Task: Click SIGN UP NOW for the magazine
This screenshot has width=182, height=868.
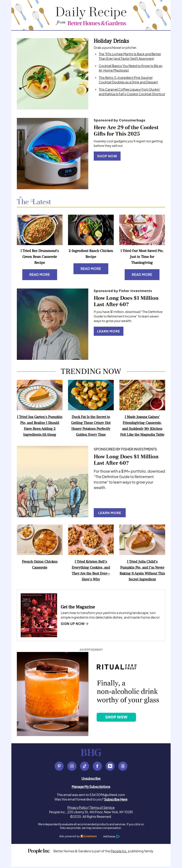Action: [75, 624]
